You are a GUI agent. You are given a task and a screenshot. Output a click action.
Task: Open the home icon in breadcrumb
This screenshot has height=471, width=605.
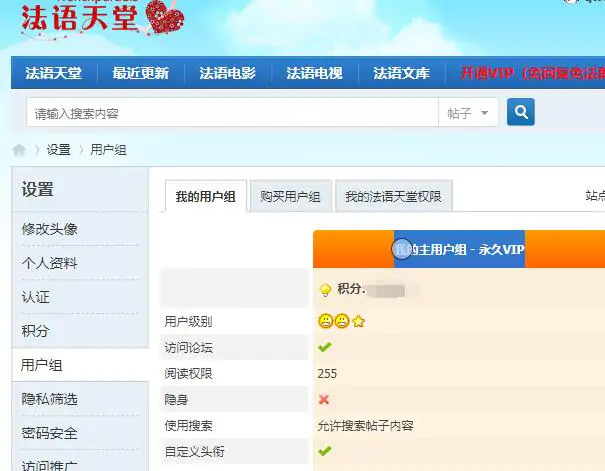pos(19,150)
